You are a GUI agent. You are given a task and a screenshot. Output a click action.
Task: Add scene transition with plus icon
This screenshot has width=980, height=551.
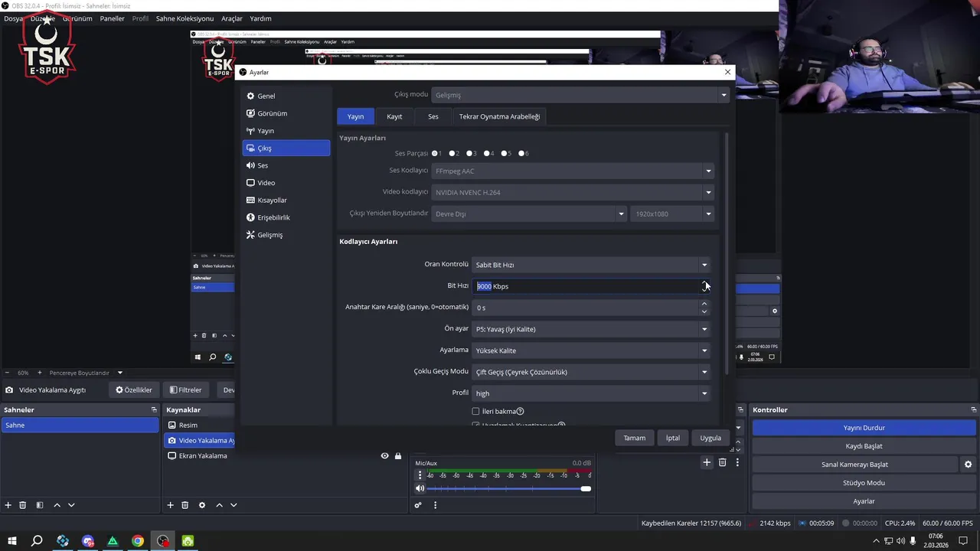(x=707, y=462)
